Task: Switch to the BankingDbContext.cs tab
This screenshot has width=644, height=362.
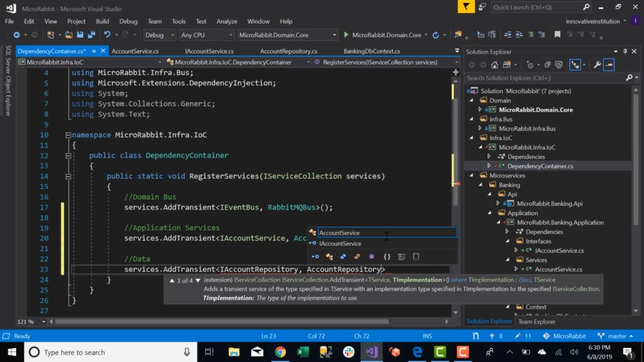Action: click(372, 51)
